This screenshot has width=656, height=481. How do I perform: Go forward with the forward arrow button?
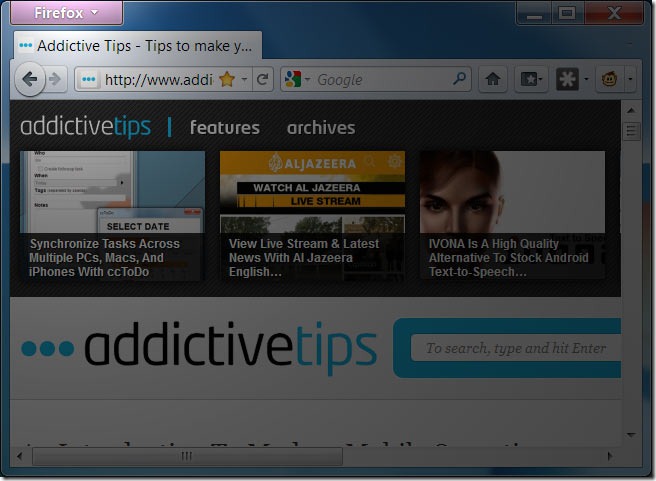tap(55, 79)
